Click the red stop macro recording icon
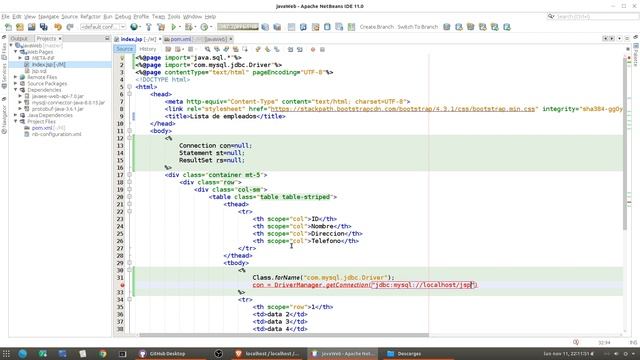640x360 pixels. click(x=313, y=49)
